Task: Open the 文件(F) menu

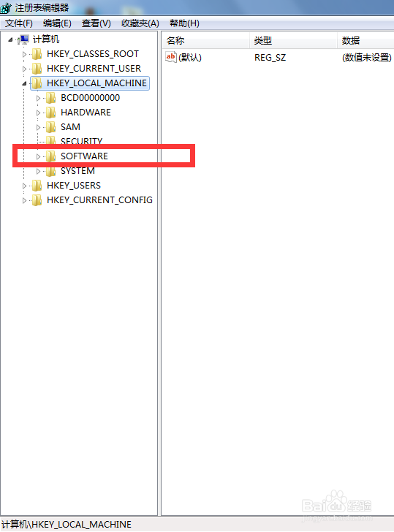Action: coord(19,23)
